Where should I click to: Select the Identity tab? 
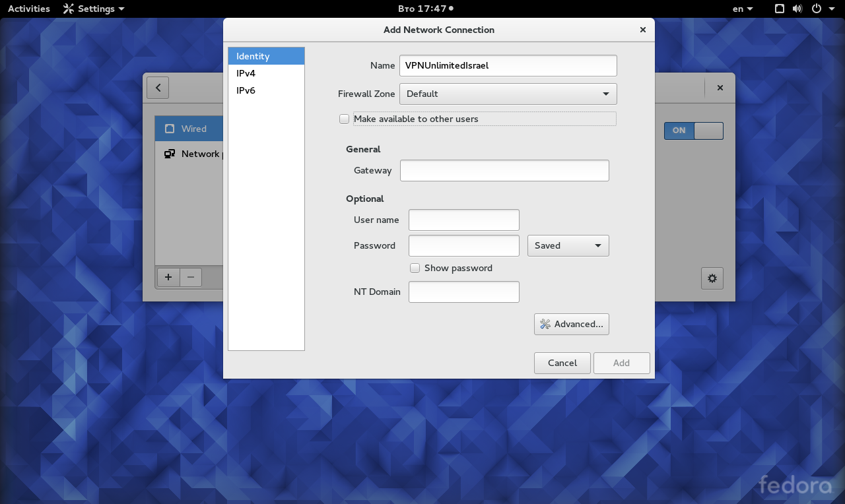(x=267, y=56)
